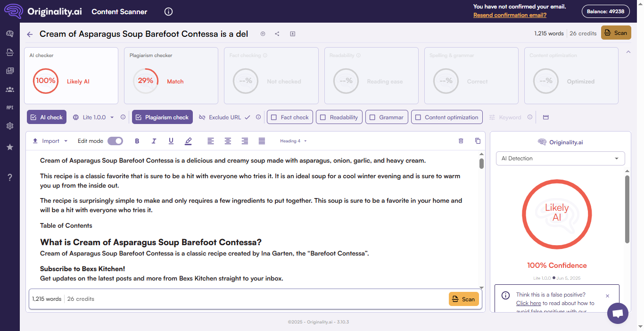Open the chat support bubble
Image resolution: width=644 pixels, height=331 pixels.
[618, 313]
